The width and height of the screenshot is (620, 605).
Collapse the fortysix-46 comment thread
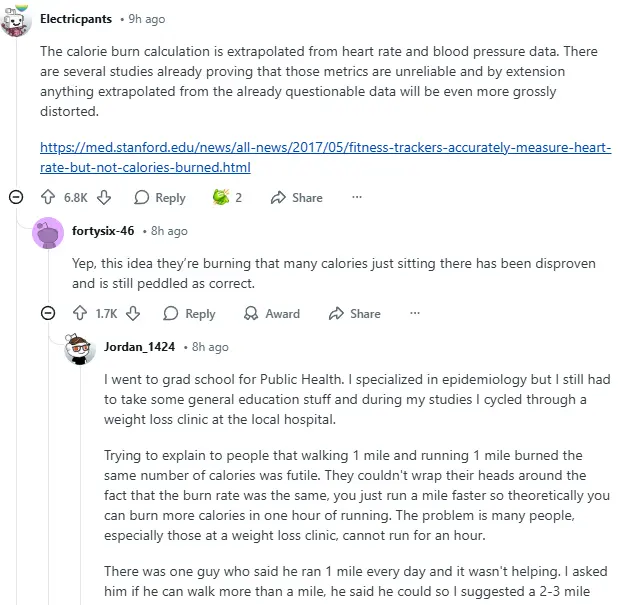click(x=47, y=314)
